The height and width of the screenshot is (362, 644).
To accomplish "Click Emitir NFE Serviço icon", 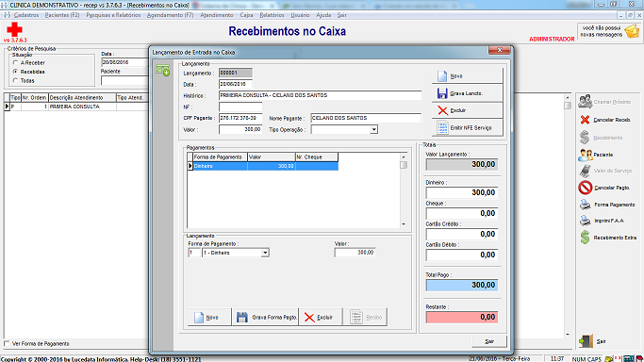I will [443, 127].
